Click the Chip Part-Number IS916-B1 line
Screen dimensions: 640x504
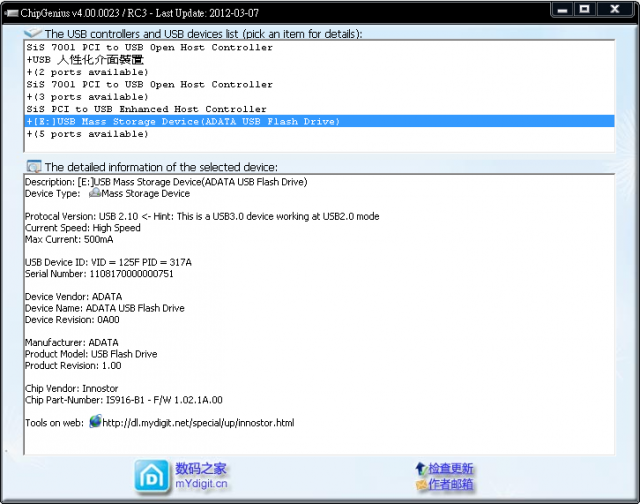click(x=124, y=400)
